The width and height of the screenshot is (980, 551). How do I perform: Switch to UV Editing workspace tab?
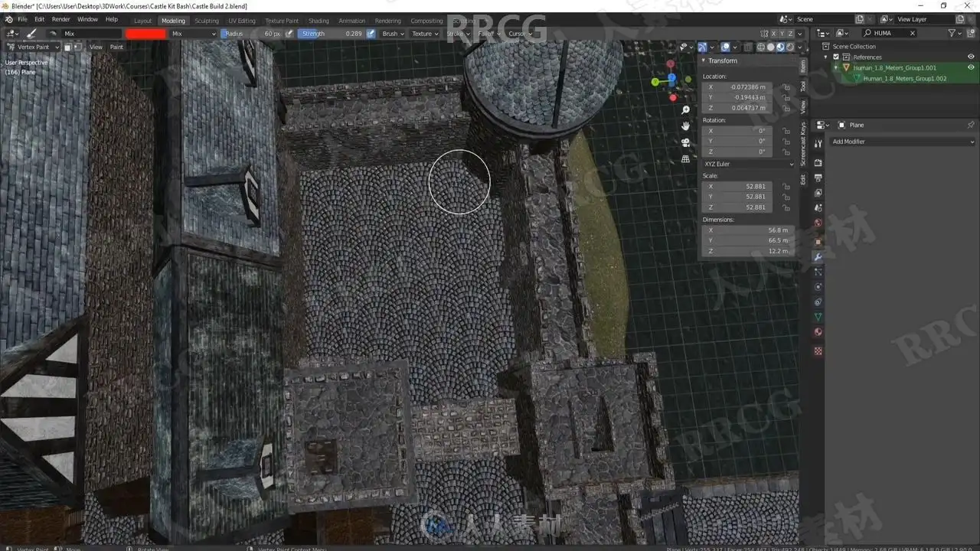242,21
